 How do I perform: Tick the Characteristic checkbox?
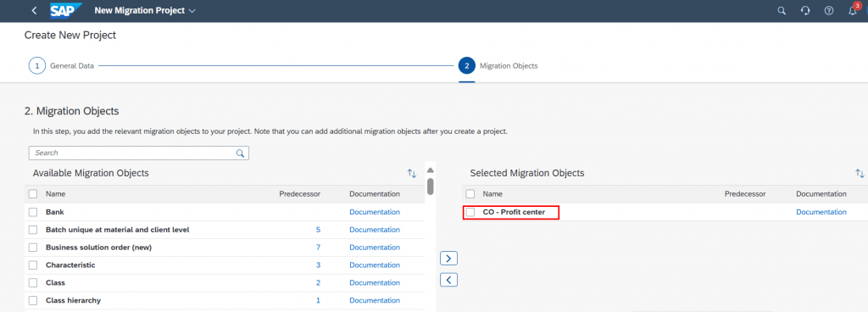tap(33, 265)
